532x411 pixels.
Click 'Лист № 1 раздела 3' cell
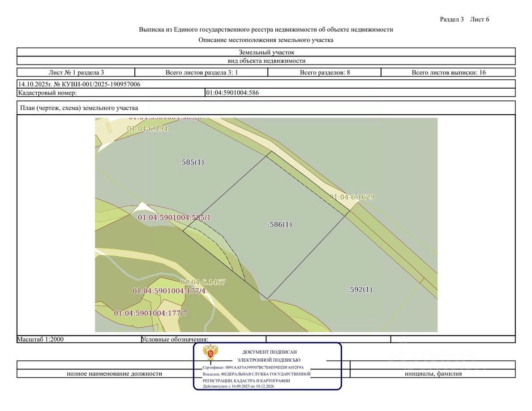click(76, 72)
